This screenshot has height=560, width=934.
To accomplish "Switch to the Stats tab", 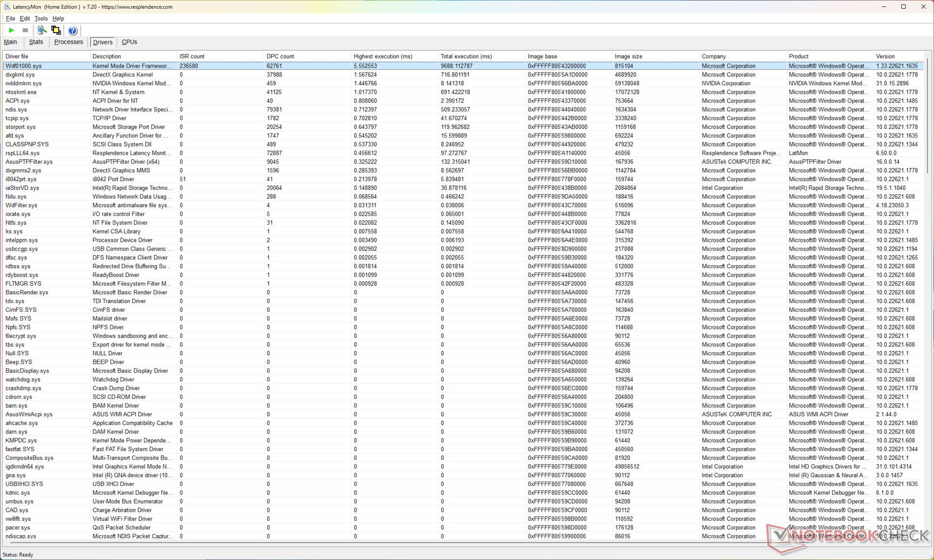I will coord(36,42).
